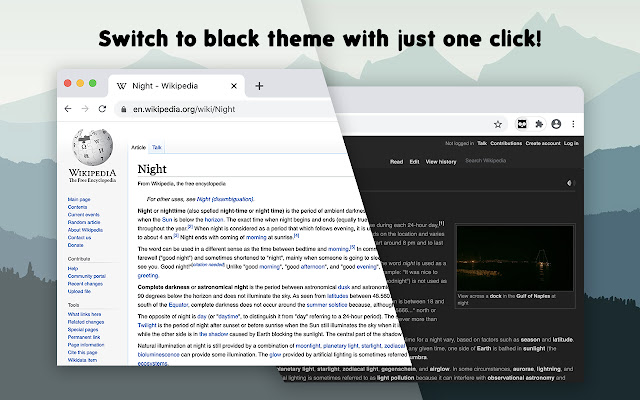Screen dimensions: 640x400
Task: Click the browser forward arrow
Action: pyautogui.click(x=84, y=108)
